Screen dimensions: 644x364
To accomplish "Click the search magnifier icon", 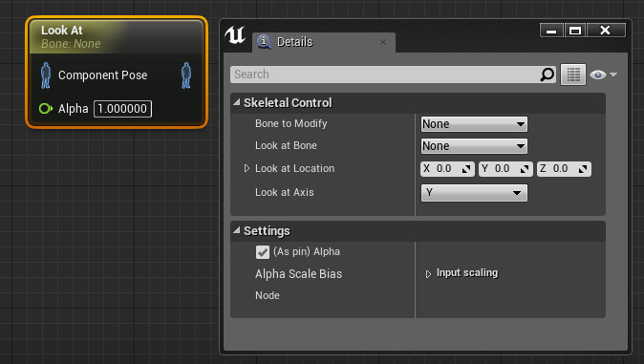I will pos(547,75).
